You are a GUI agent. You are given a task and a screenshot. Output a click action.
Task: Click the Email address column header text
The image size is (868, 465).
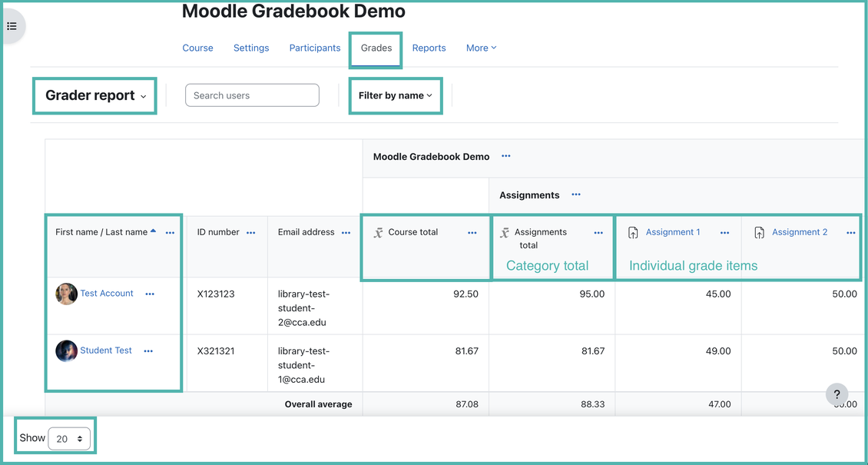(x=306, y=232)
